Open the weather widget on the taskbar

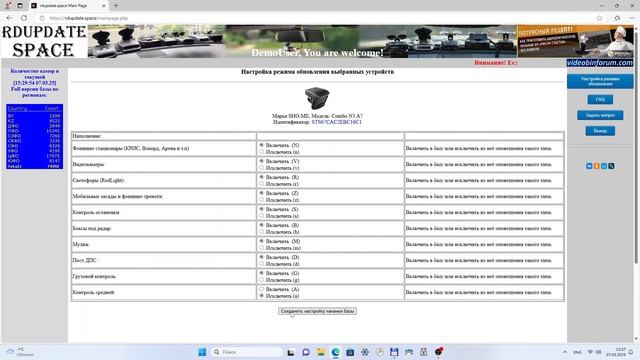pyautogui.click(x=20, y=352)
